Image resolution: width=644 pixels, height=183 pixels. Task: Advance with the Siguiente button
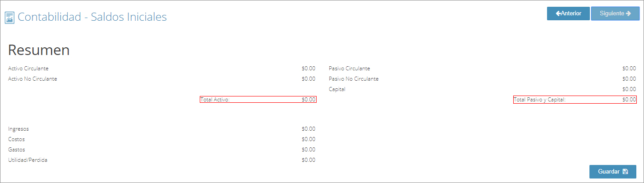pyautogui.click(x=615, y=14)
